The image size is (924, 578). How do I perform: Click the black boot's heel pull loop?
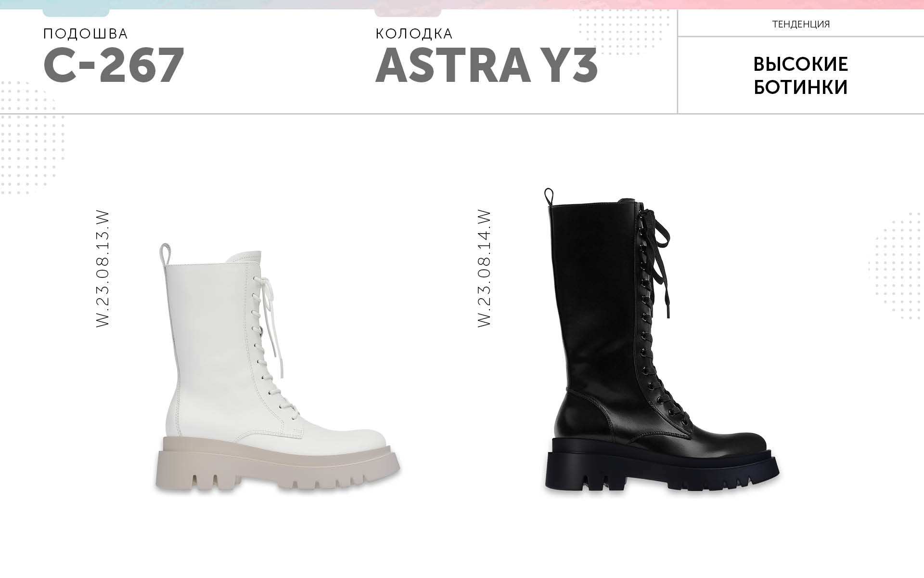coord(549,197)
